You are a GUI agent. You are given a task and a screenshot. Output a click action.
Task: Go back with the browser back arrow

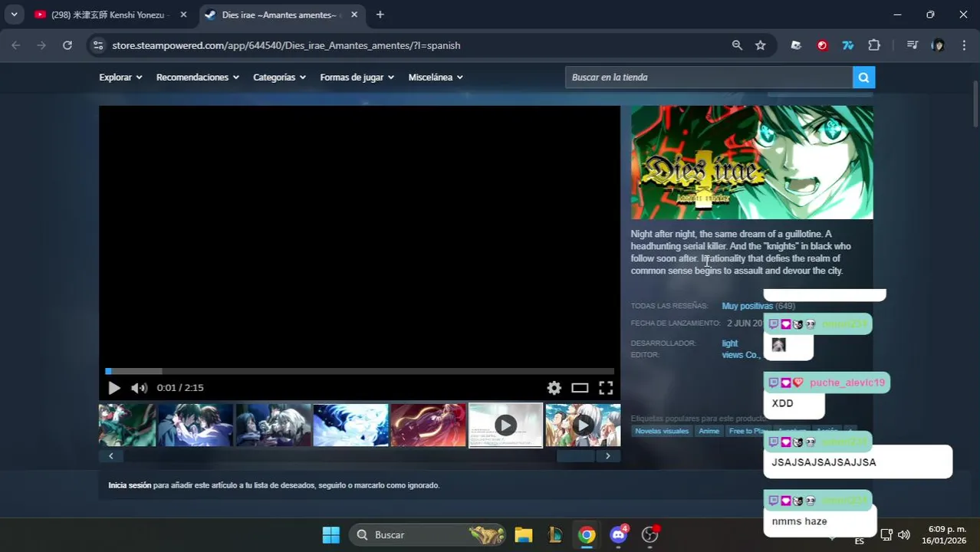16,45
